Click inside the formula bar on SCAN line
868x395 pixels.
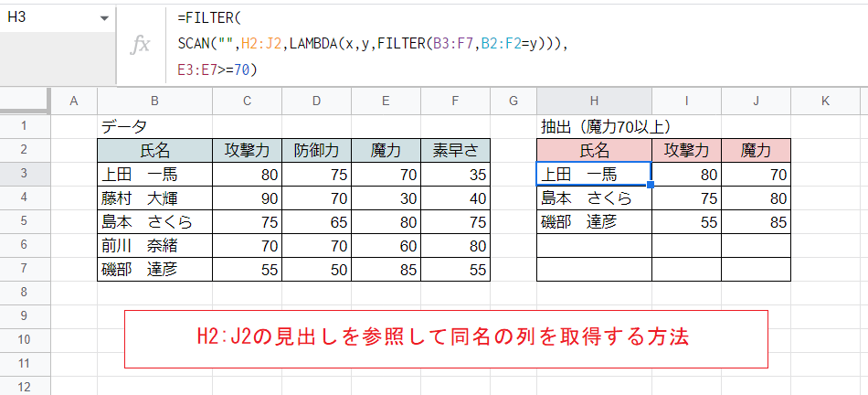[374, 44]
